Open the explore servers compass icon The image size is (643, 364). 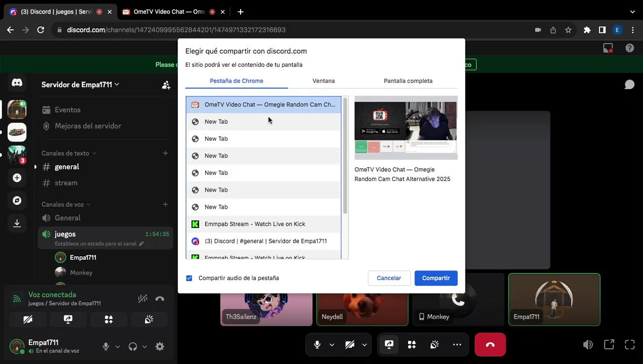tap(17, 201)
